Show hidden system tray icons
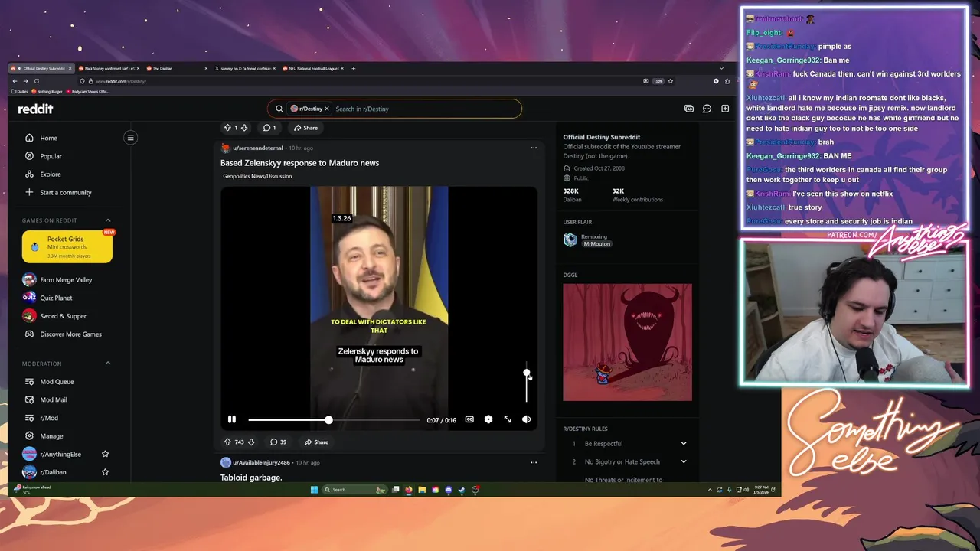 710,490
